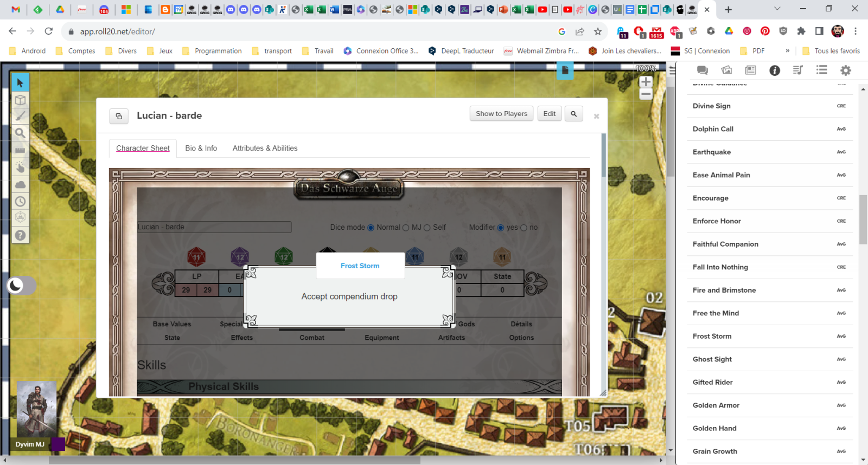Viewport: 868px width, 465px height.
Task: Select the MJ dice mode radio button
Action: pos(406,228)
